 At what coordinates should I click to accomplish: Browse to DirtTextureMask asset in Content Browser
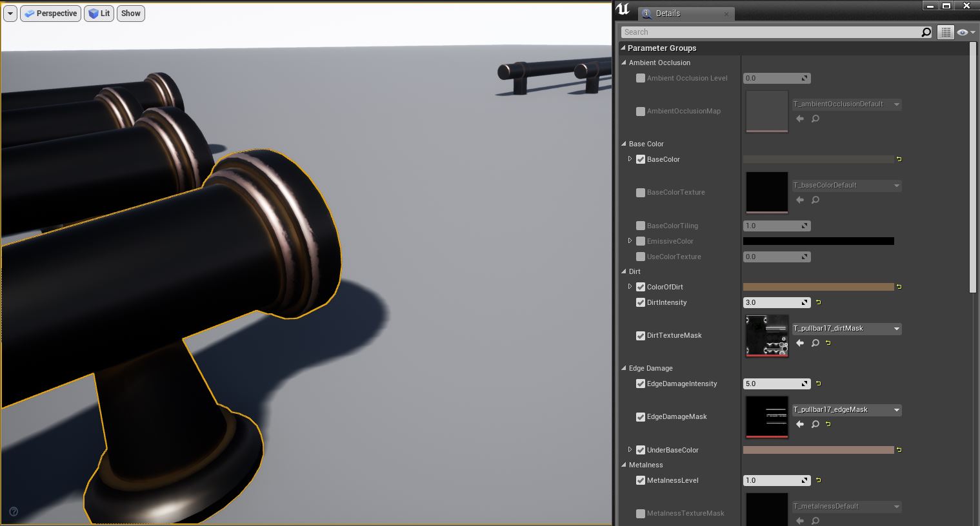tap(815, 343)
